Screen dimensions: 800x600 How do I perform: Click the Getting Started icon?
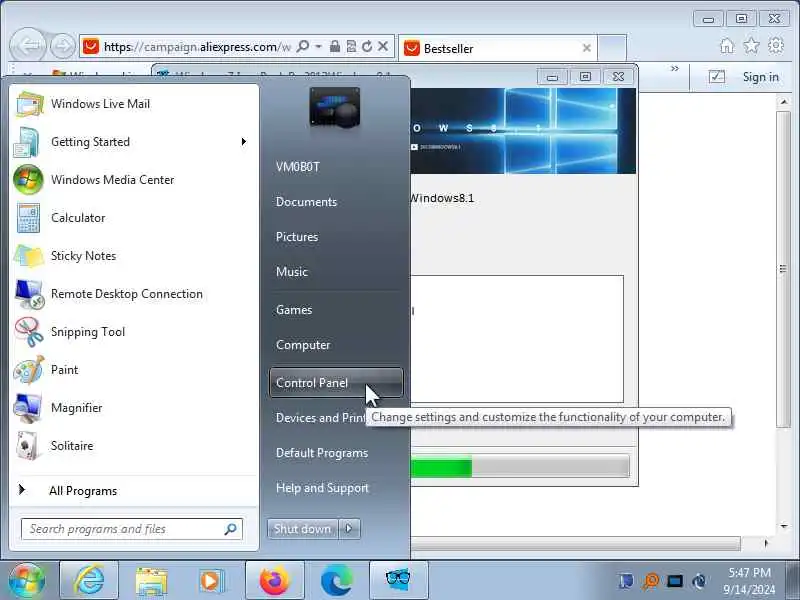coord(27,142)
